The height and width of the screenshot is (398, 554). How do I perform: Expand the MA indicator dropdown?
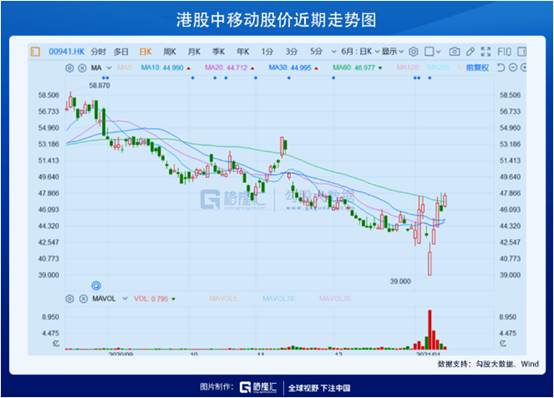pos(109,68)
